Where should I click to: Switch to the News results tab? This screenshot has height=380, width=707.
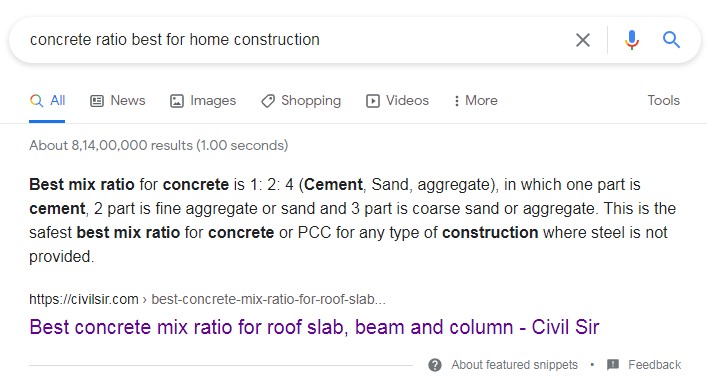coord(118,101)
